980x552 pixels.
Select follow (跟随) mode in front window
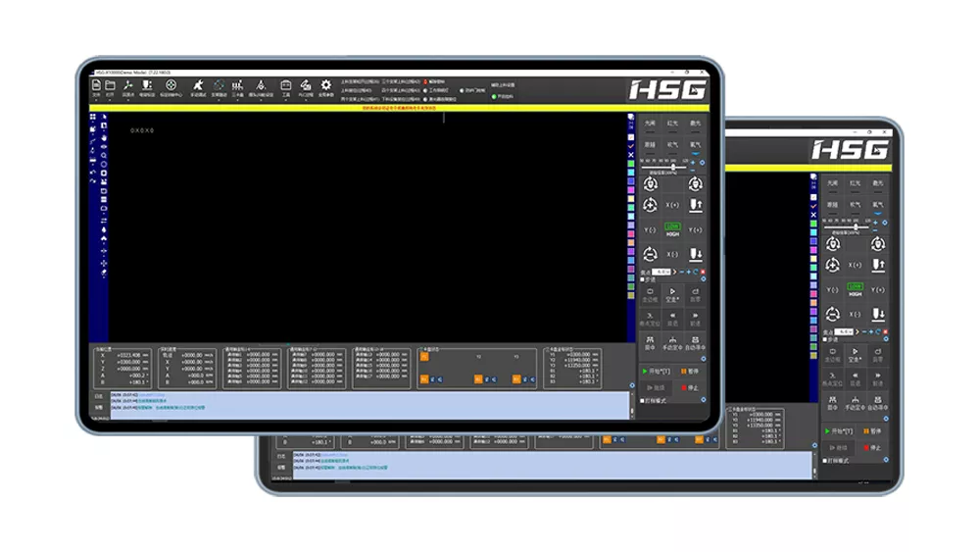650,146
